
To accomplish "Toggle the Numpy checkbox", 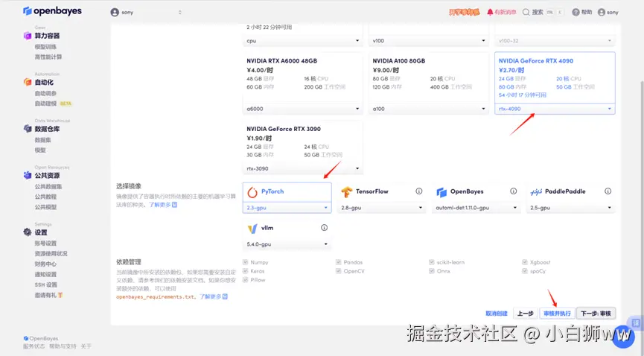I will pyautogui.click(x=245, y=262).
